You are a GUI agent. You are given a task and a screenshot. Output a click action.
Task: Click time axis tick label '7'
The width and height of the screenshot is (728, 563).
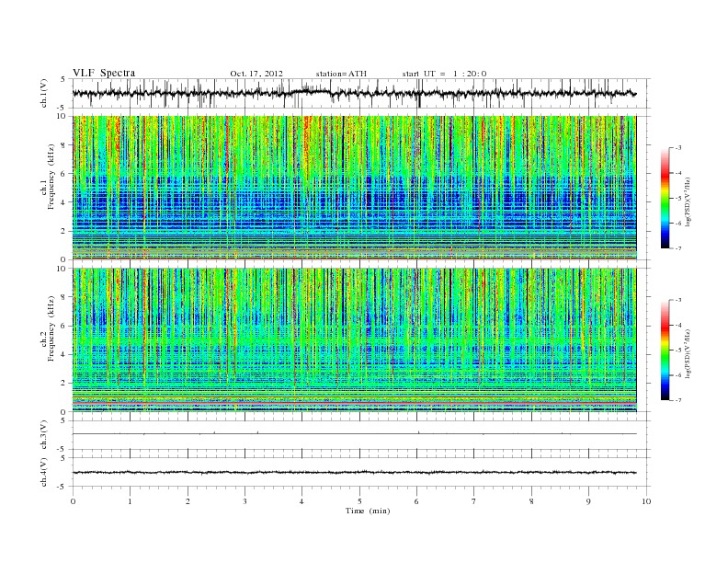coord(474,501)
